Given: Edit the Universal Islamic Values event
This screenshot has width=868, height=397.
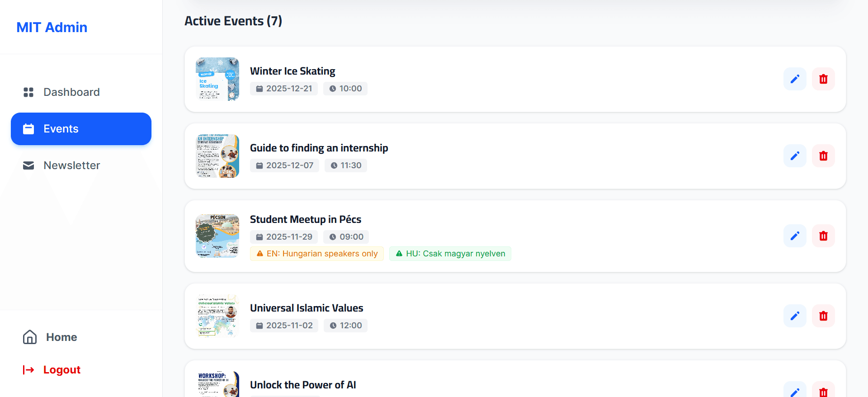Looking at the screenshot, I should point(795,316).
